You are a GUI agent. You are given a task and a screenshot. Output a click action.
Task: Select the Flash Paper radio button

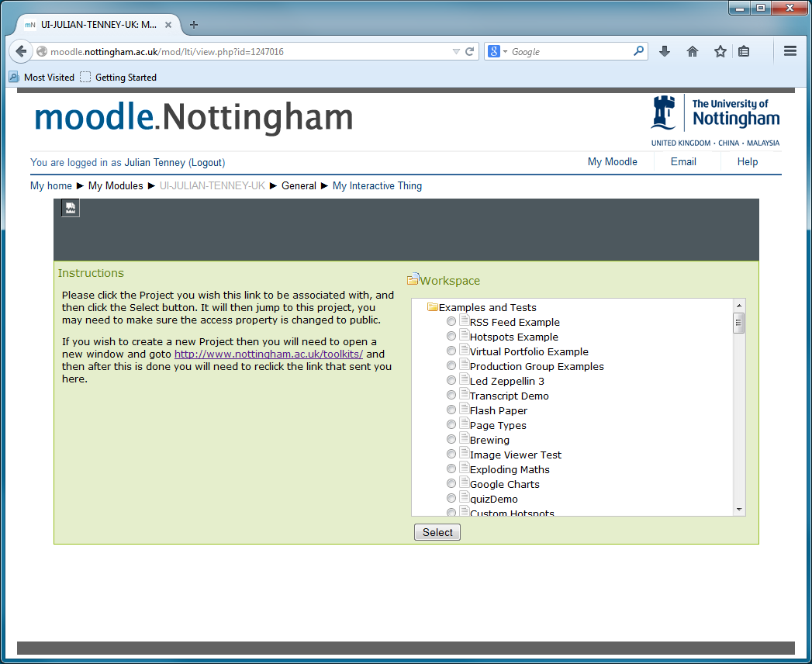(451, 410)
